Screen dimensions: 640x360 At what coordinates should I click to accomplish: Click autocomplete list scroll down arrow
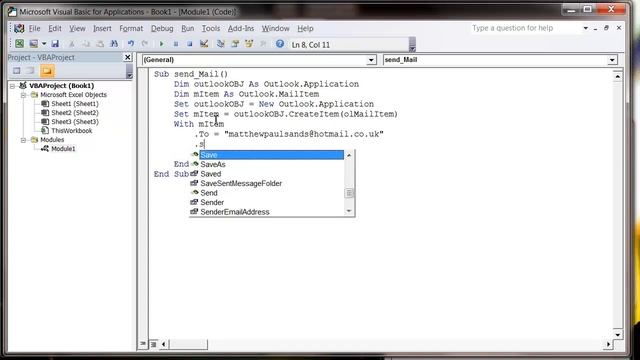[x=349, y=211]
